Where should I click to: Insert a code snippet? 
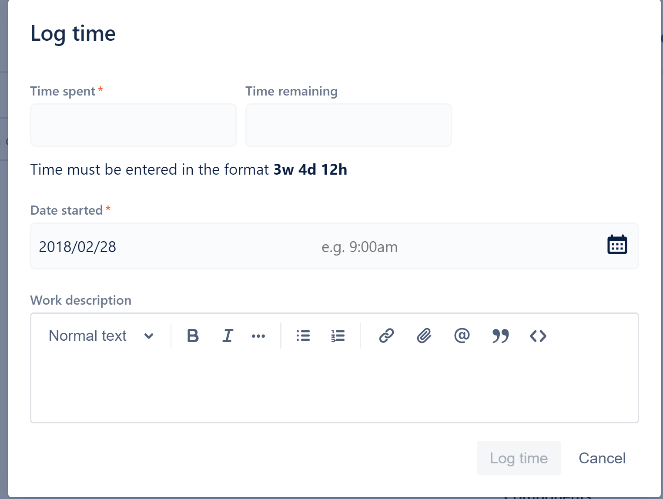coord(538,336)
